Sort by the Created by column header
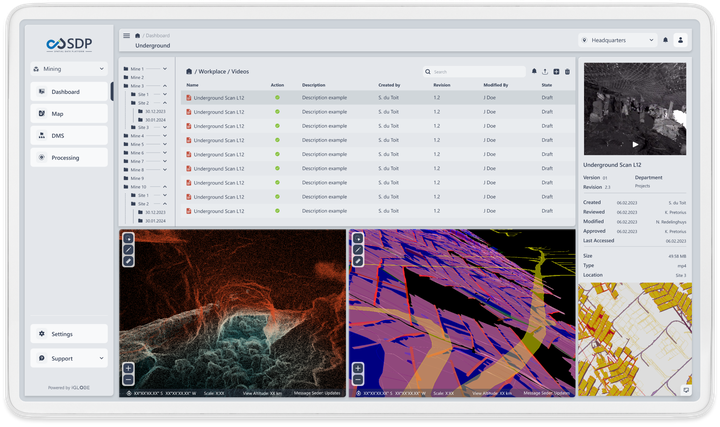This screenshot has height=427, width=720. [x=389, y=85]
